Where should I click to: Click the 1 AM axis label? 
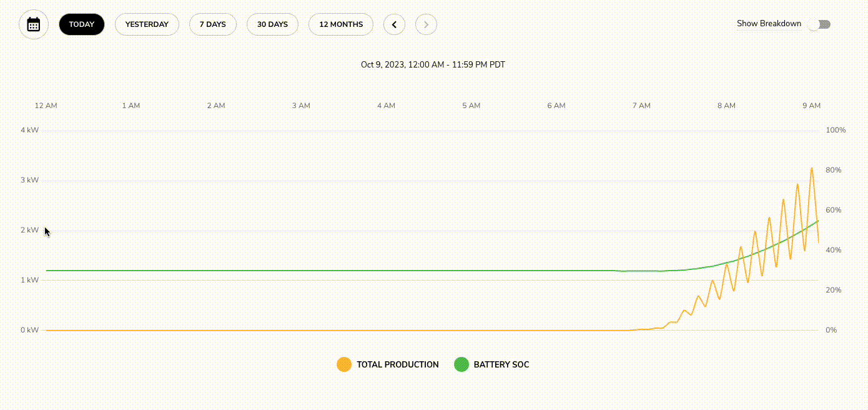(131, 106)
